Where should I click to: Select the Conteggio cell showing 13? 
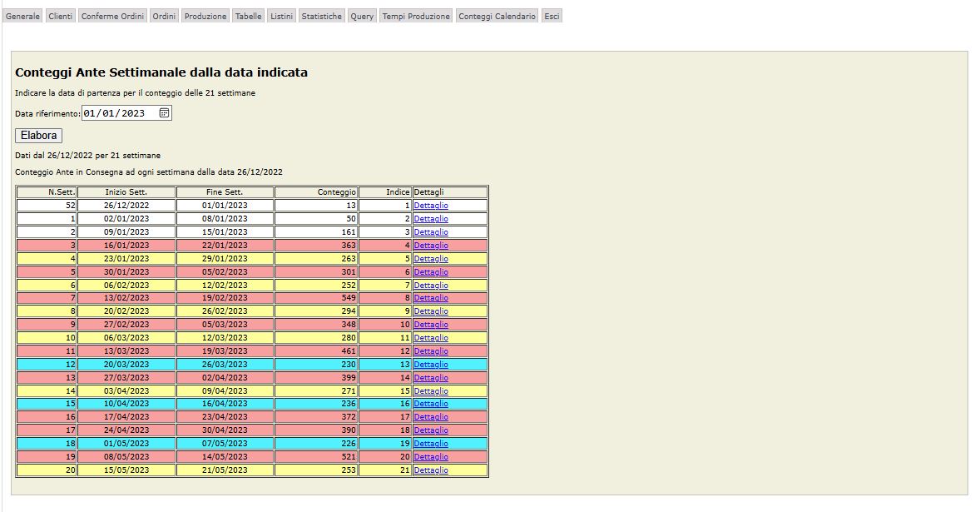click(x=316, y=205)
